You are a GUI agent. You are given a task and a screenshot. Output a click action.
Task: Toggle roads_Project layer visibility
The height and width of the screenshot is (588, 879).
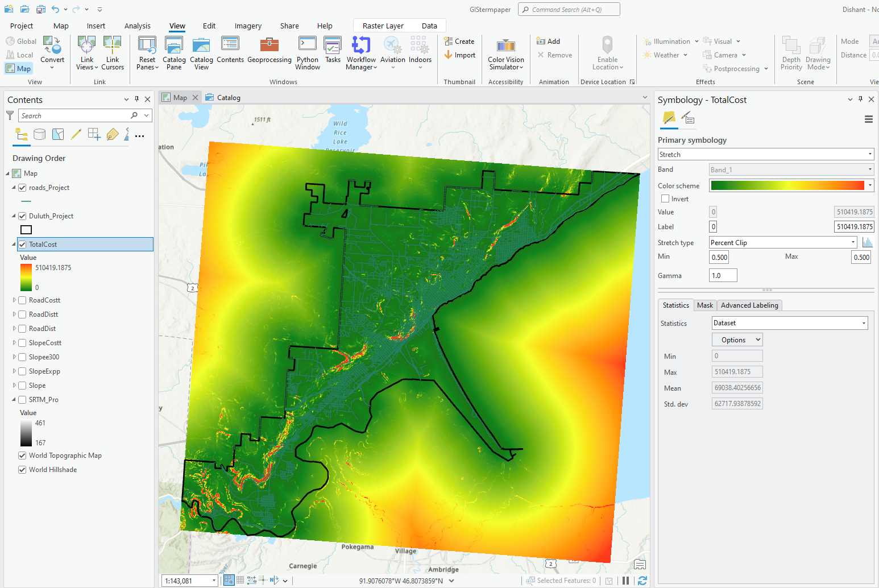22,188
